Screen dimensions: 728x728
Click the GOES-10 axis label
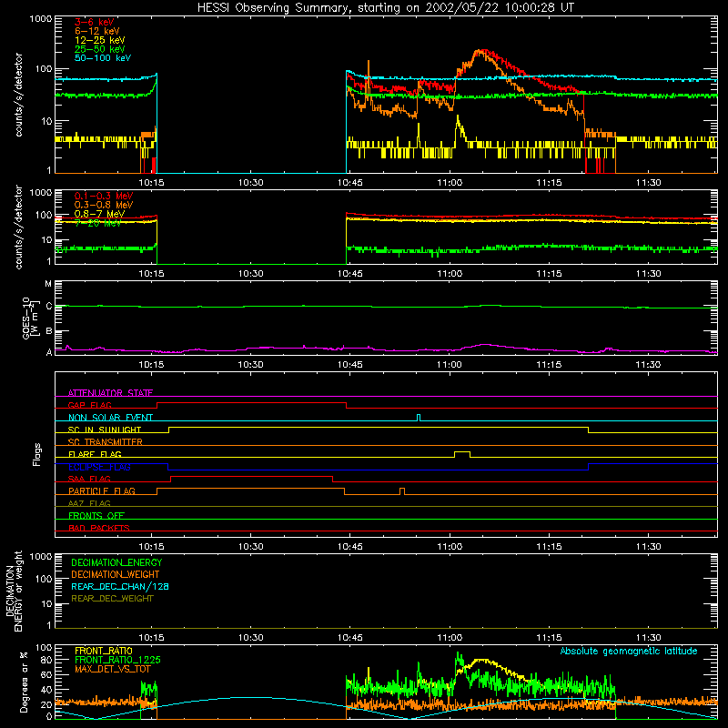(x=31, y=318)
